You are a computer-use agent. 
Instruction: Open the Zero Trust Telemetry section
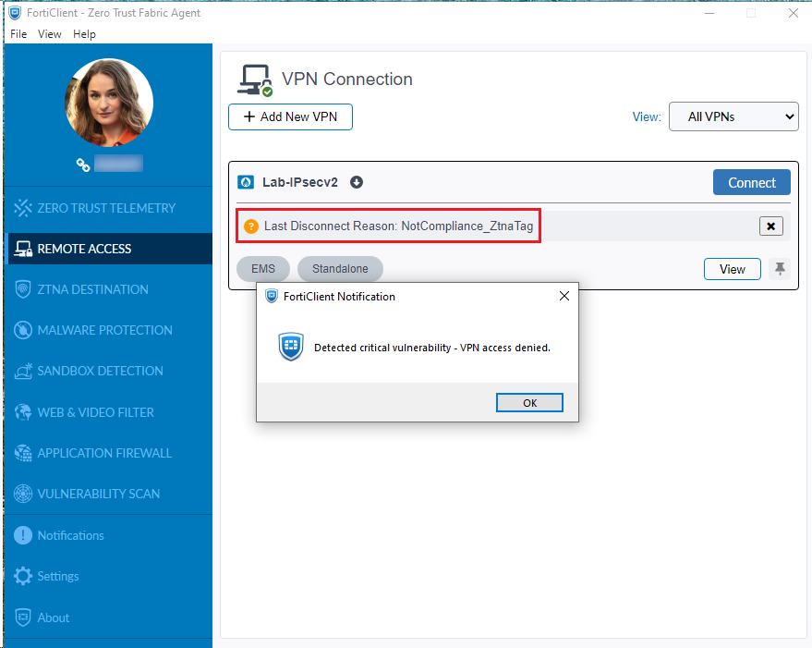(110, 208)
